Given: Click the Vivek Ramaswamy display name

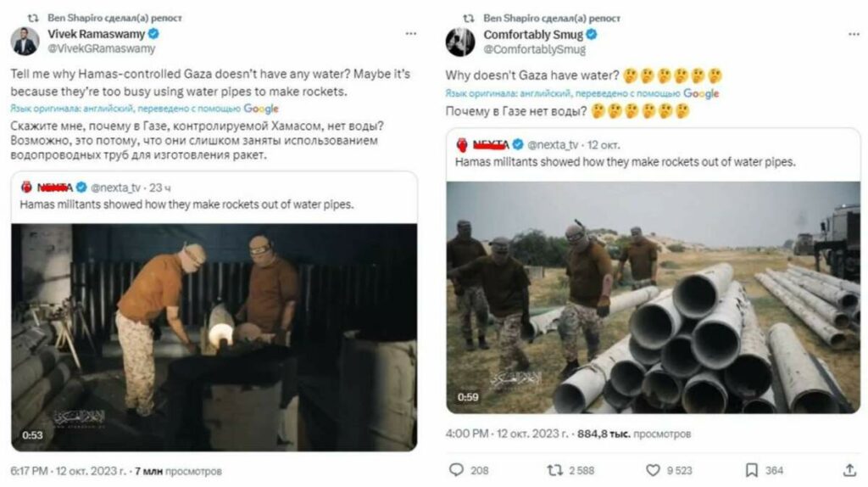Looking at the screenshot, I should pyautogui.click(x=96, y=34).
